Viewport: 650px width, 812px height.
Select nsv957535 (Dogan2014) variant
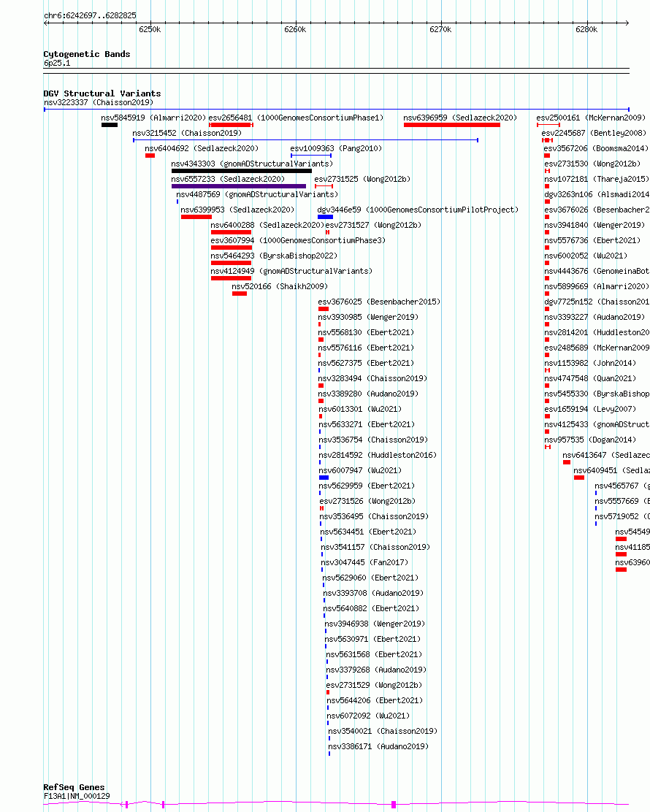pos(590,440)
